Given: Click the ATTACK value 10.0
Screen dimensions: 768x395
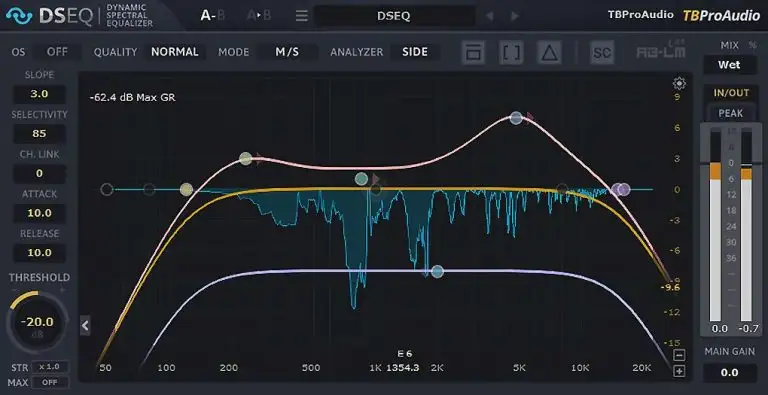Looking at the screenshot, I should [39, 213].
